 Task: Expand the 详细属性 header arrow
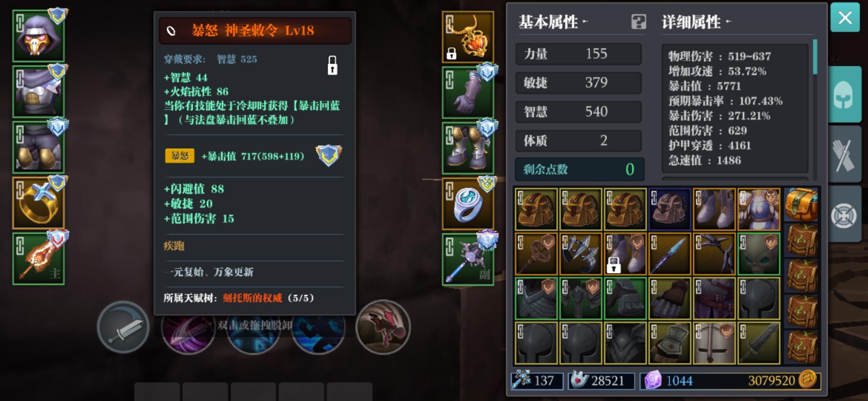pyautogui.click(x=728, y=22)
